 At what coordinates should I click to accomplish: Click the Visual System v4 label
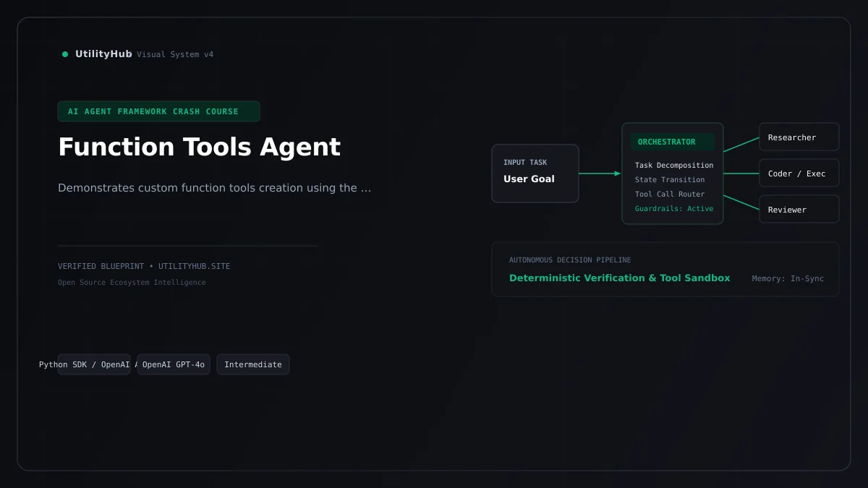[x=175, y=55]
